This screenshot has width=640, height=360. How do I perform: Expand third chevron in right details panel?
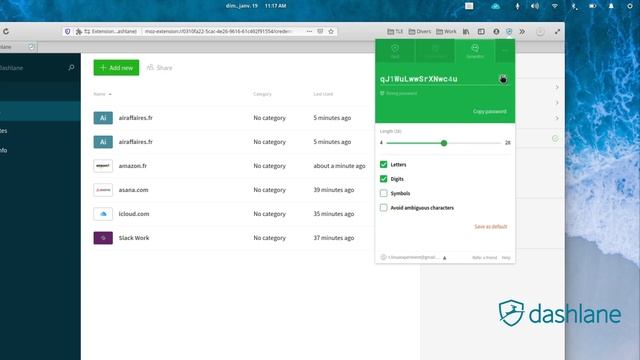[557, 118]
